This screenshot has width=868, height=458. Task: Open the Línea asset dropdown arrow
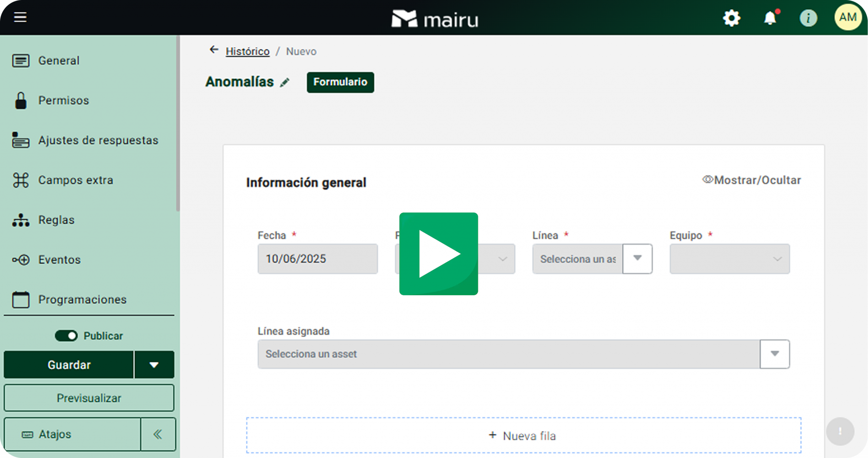pyautogui.click(x=637, y=259)
